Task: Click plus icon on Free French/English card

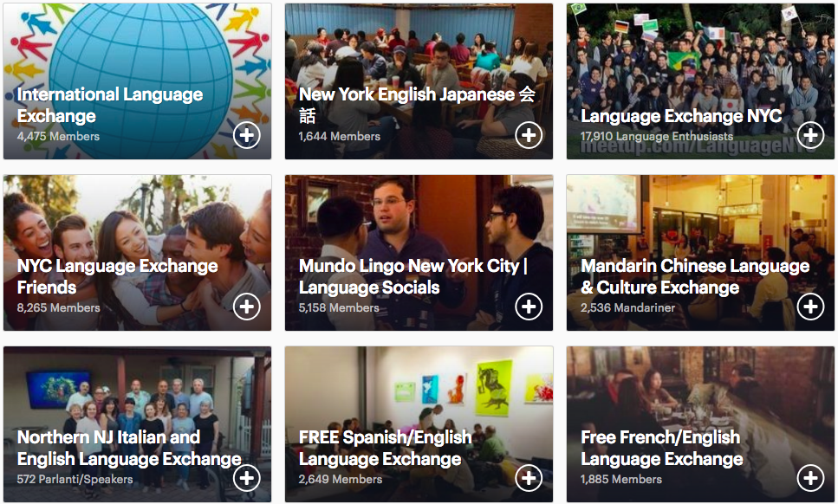Action: click(810, 478)
